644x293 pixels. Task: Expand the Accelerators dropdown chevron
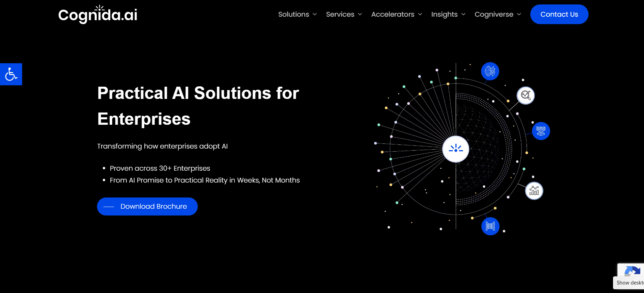pyautogui.click(x=420, y=14)
